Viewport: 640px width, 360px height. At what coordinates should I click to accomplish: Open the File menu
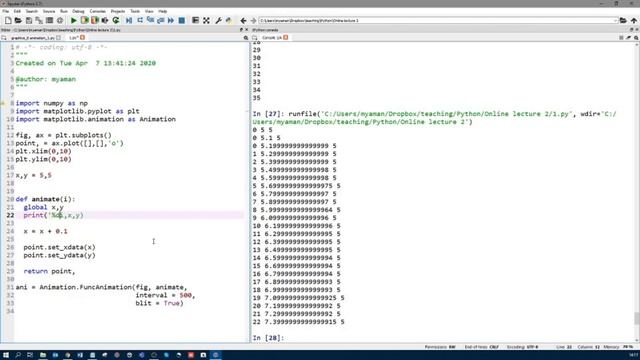(5, 11)
